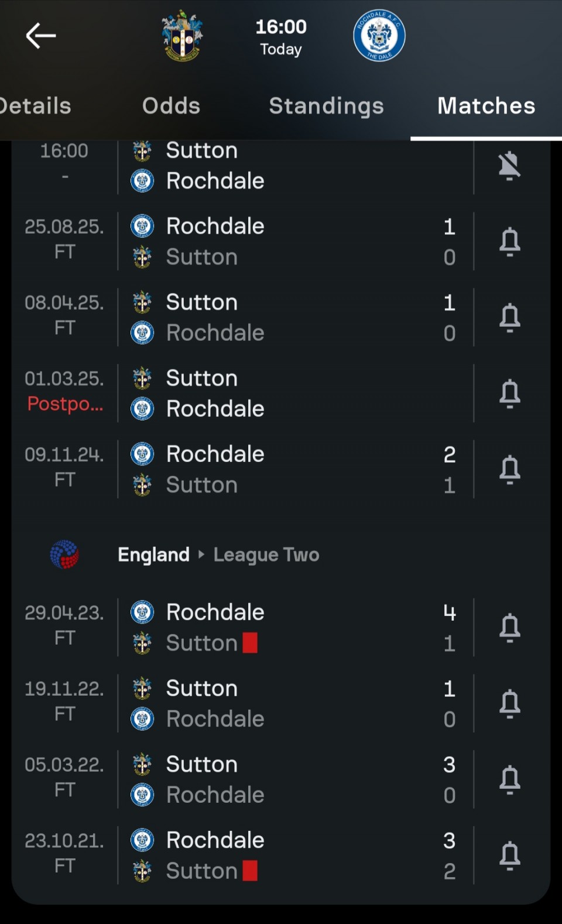Open the League Two competition link
562x924 pixels.
coord(266,555)
